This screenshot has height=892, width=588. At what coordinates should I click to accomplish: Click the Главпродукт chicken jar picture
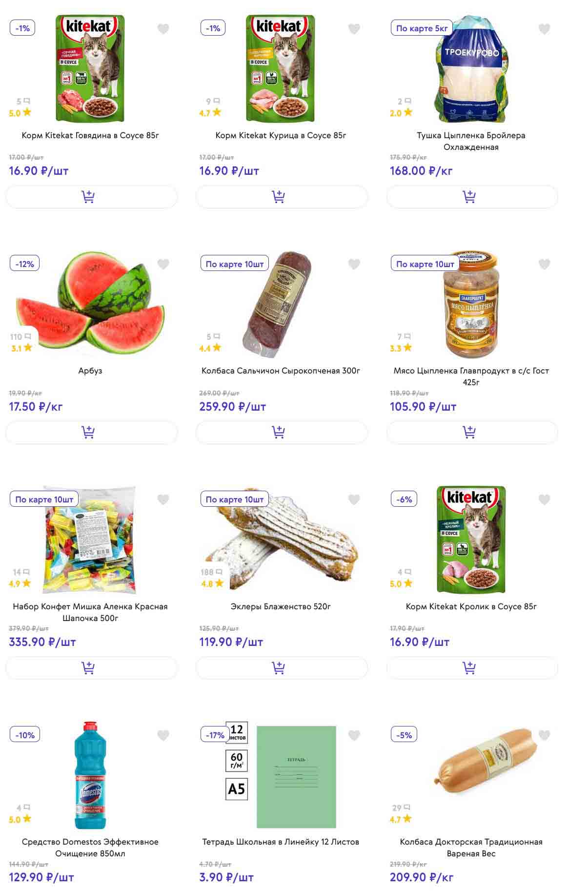click(x=471, y=305)
